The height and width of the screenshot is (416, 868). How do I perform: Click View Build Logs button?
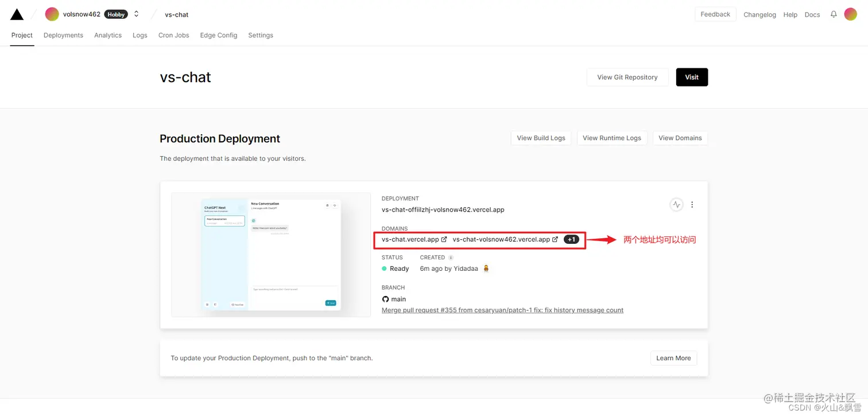(541, 138)
